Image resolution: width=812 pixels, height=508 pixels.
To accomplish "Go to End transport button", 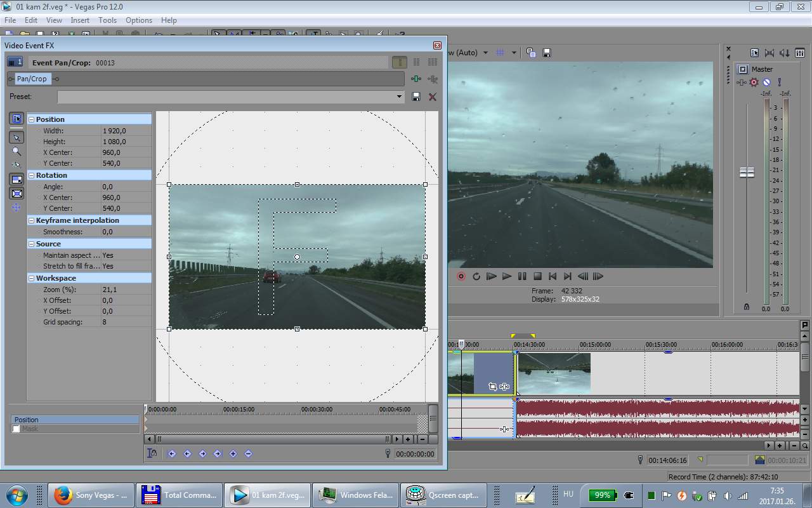I will [x=568, y=276].
